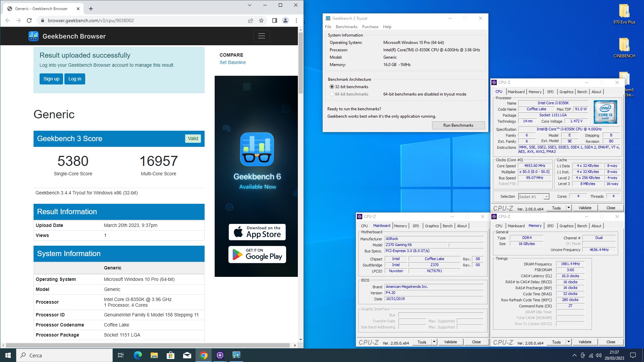
Task: Open Microsoft Store from taskbar
Action: [170, 355]
